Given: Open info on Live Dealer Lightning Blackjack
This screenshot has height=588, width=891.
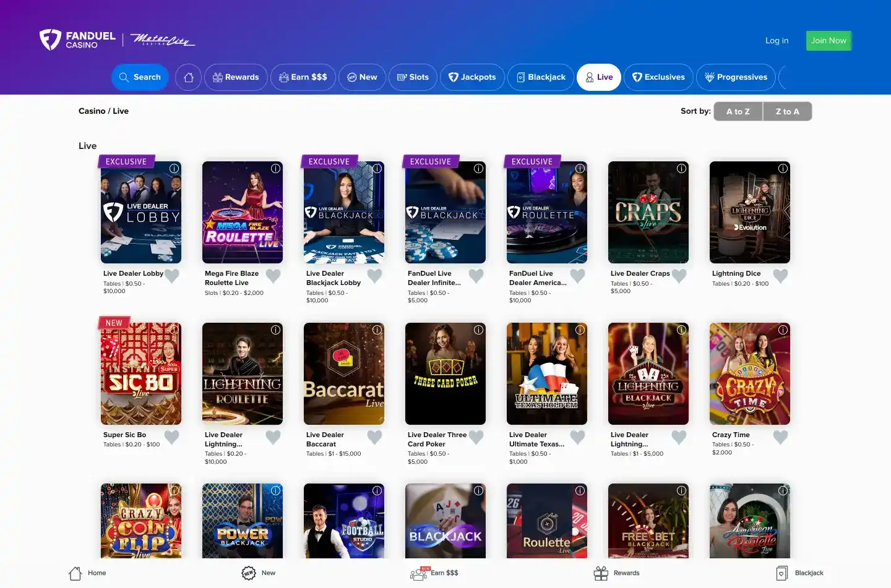Looking at the screenshot, I should (682, 330).
